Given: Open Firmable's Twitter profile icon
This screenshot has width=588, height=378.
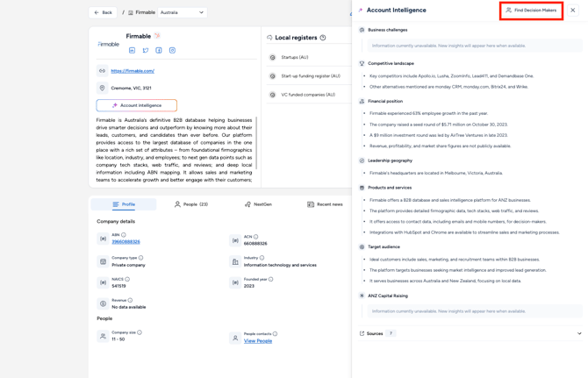Looking at the screenshot, I should point(146,51).
